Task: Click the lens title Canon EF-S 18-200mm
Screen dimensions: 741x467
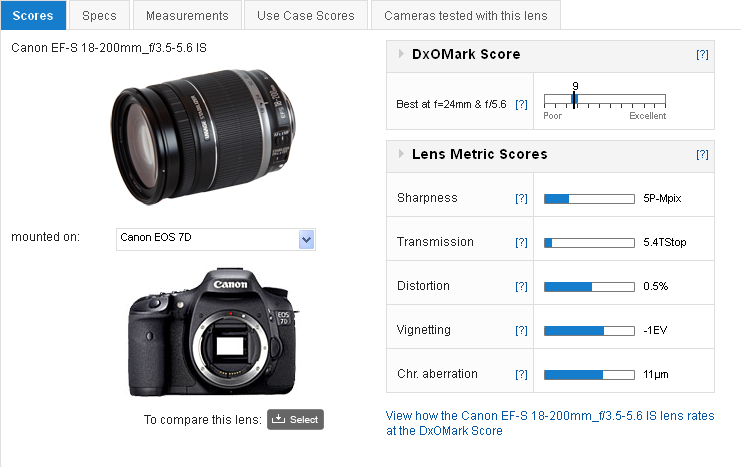Action: point(109,48)
